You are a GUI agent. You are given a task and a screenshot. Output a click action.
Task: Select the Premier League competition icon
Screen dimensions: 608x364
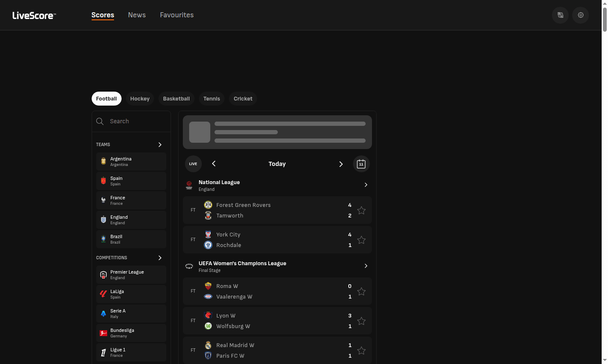click(x=103, y=274)
